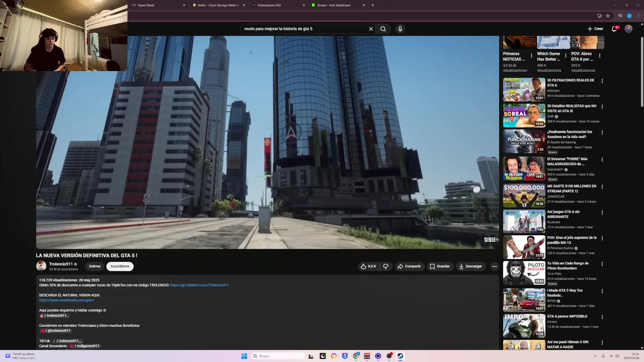Open a new browser tab
The height and width of the screenshot is (362, 644).
pos(372,5)
